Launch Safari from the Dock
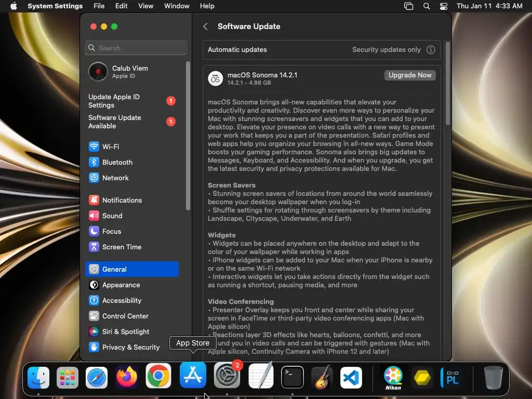Screen dimensions: 532x399 click(x=96, y=377)
